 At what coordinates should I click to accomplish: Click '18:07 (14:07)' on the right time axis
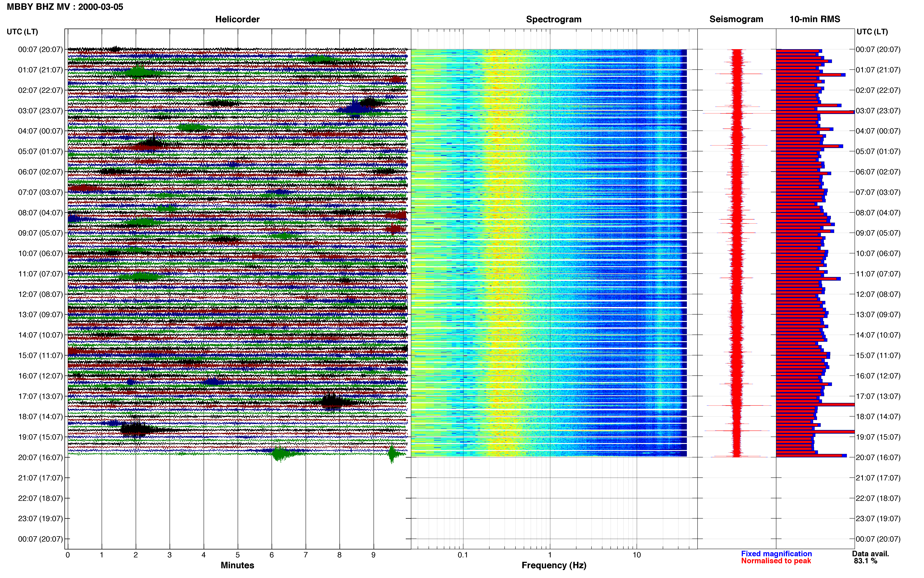[x=878, y=417]
